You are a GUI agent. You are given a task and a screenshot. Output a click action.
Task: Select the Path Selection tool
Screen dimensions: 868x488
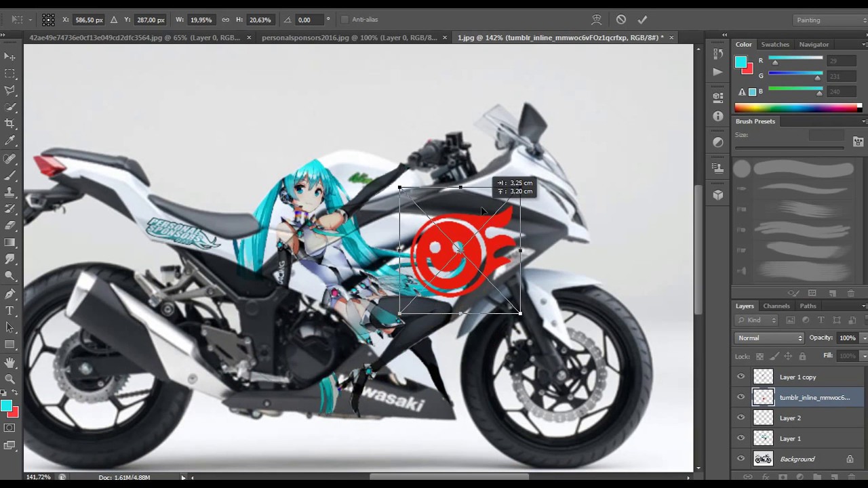9,327
